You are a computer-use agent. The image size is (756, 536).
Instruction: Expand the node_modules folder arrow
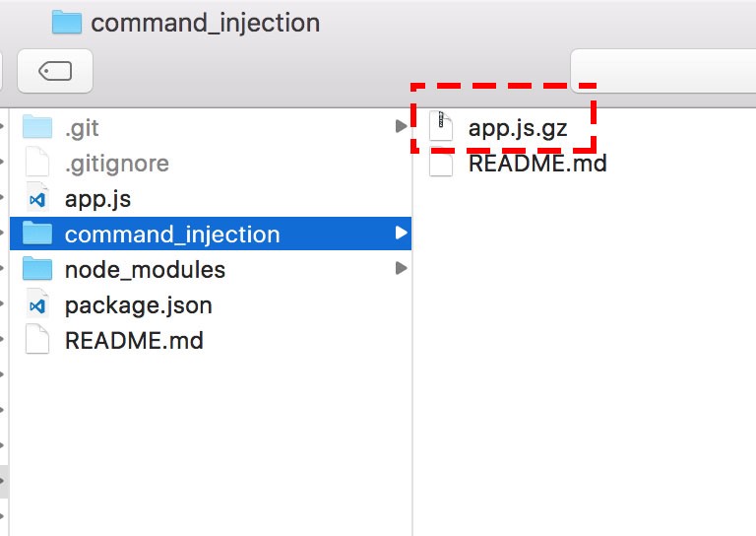click(x=401, y=269)
